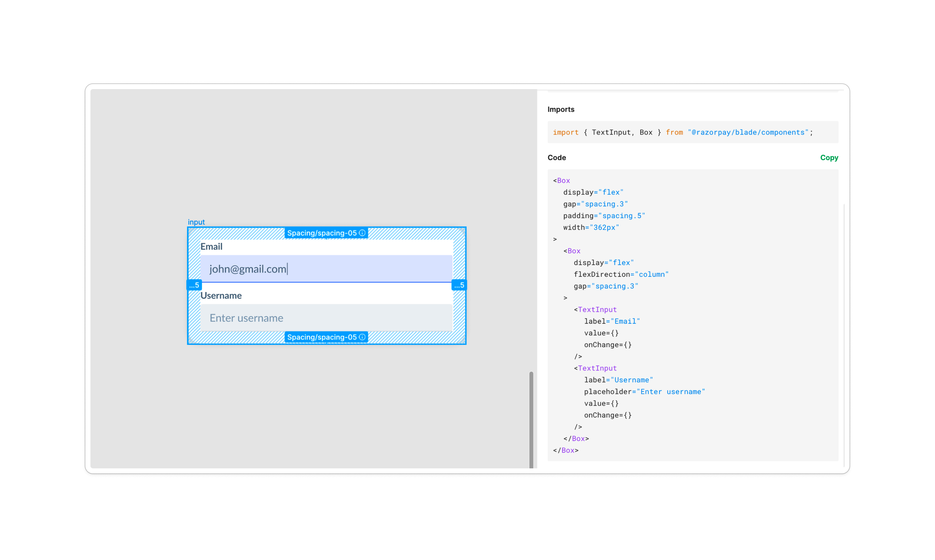Click the left '...5' padding badge
This screenshot has width=935, height=560.
[194, 285]
